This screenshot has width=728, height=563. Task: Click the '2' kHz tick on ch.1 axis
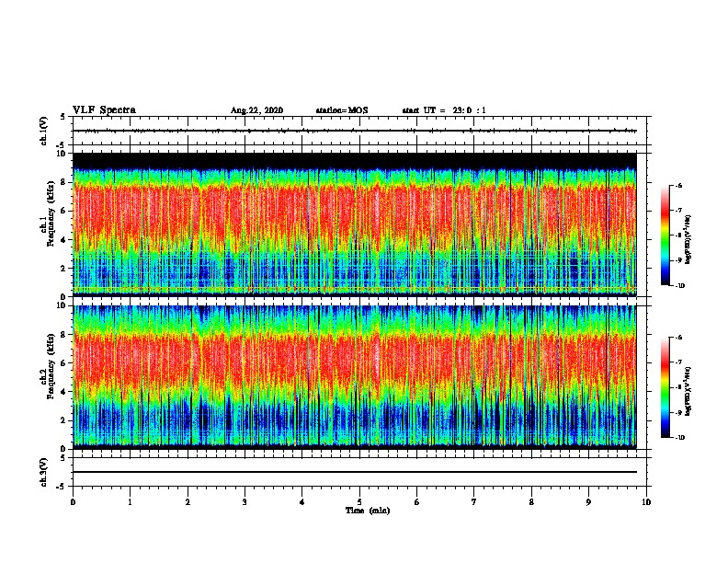tap(64, 269)
